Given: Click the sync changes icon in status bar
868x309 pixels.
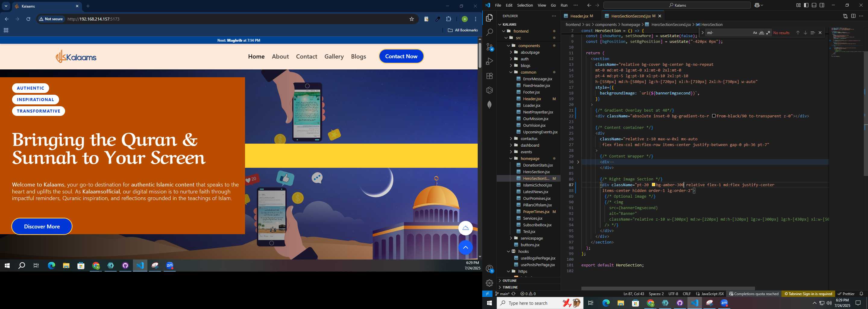Looking at the screenshot, I should pos(514,294).
